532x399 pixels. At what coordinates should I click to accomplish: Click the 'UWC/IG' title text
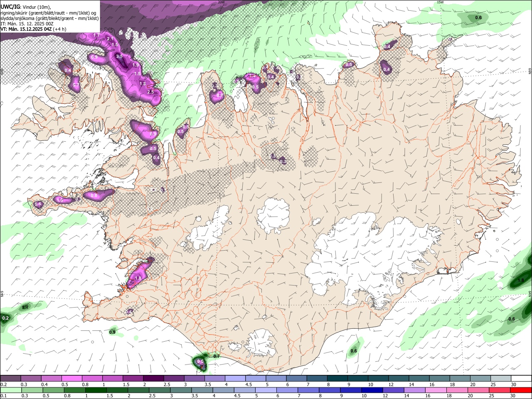[10, 7]
